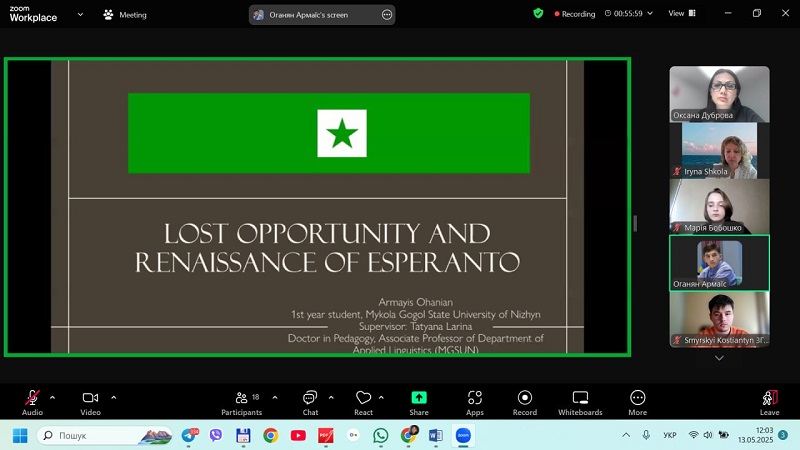The image size is (800, 450).
Task: Open Wi-Fi network settings in tray
Action: 693,435
